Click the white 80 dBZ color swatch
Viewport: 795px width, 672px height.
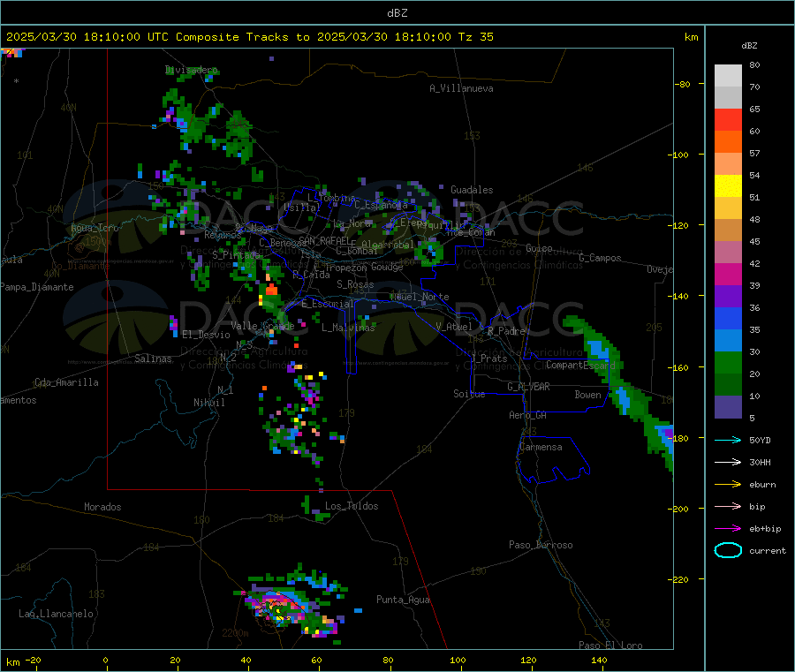point(728,76)
